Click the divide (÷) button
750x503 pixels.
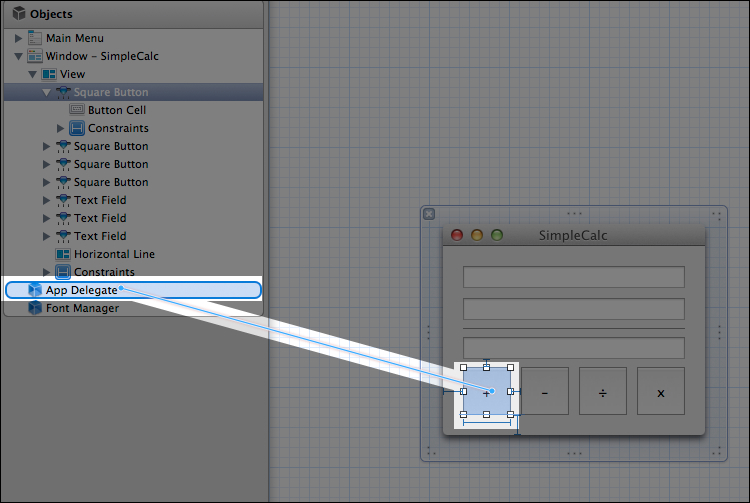tap(602, 392)
